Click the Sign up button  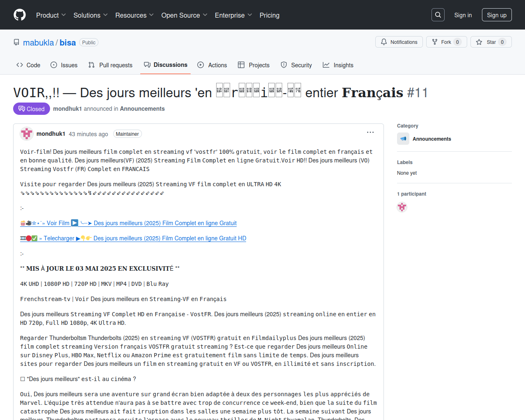[497, 15]
